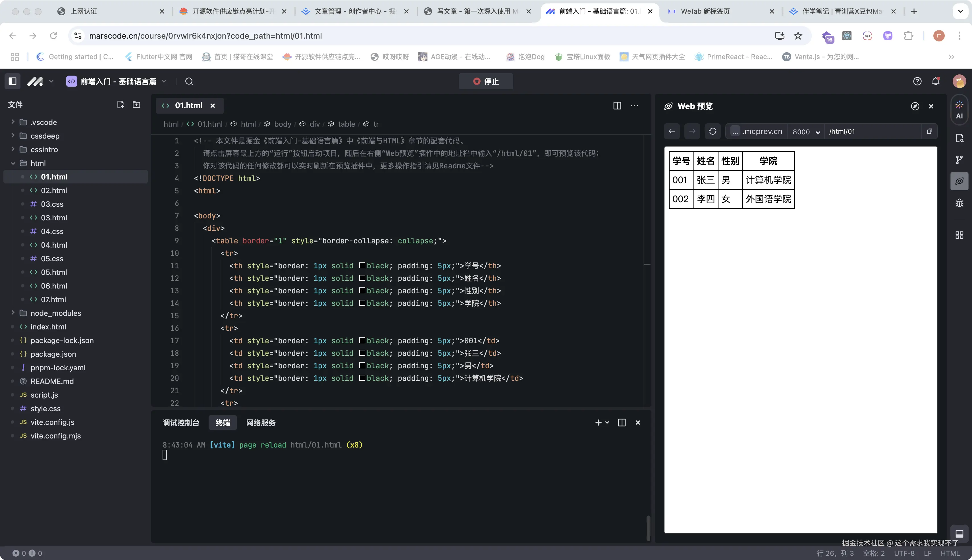This screenshot has width=972, height=560.
Task: Toggle the bottom panel from right sidebar
Action: point(959,534)
